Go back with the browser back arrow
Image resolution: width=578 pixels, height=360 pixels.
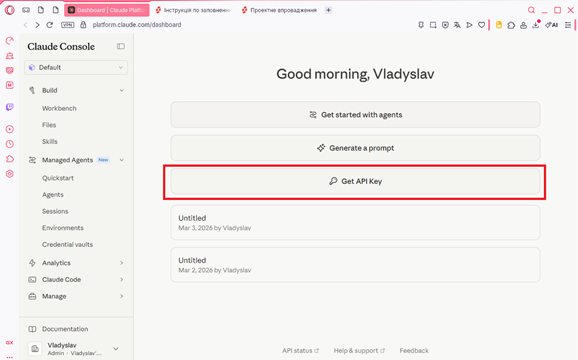25,25
